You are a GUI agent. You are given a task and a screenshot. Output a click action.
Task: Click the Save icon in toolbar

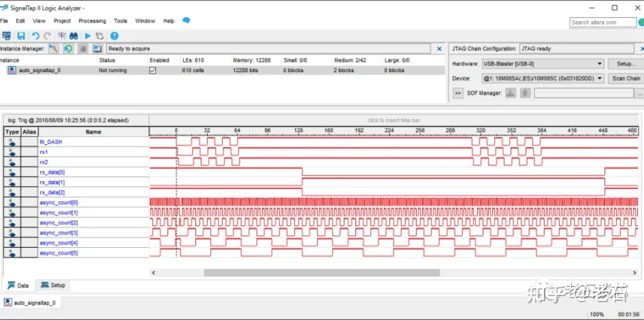pyautogui.click(x=21, y=36)
